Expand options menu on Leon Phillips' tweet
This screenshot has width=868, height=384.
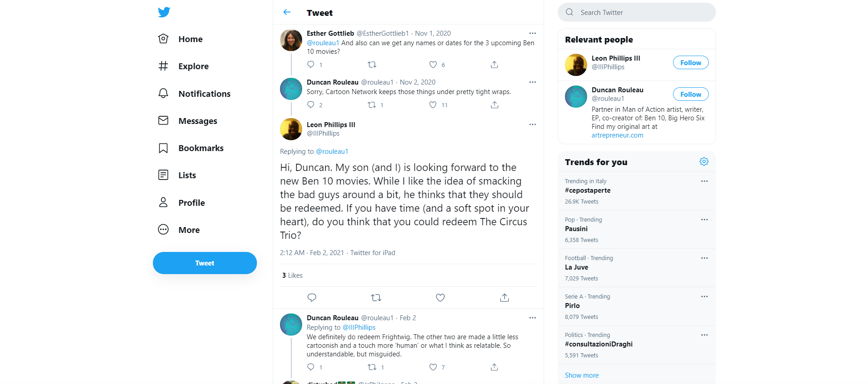[x=532, y=124]
